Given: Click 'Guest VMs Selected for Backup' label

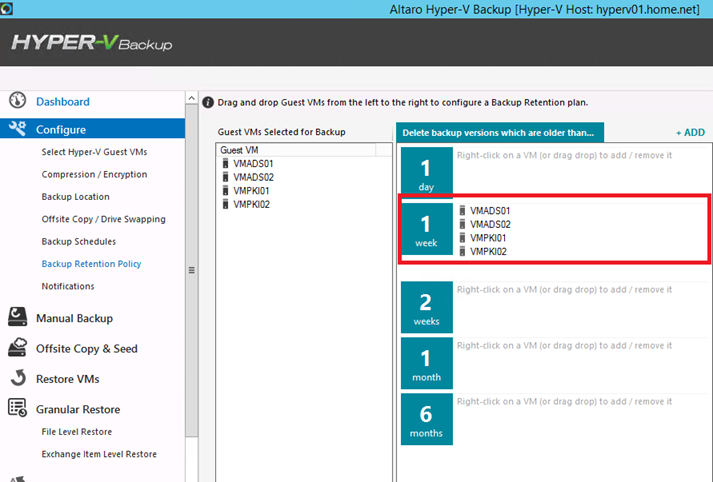Looking at the screenshot, I should 281,132.
